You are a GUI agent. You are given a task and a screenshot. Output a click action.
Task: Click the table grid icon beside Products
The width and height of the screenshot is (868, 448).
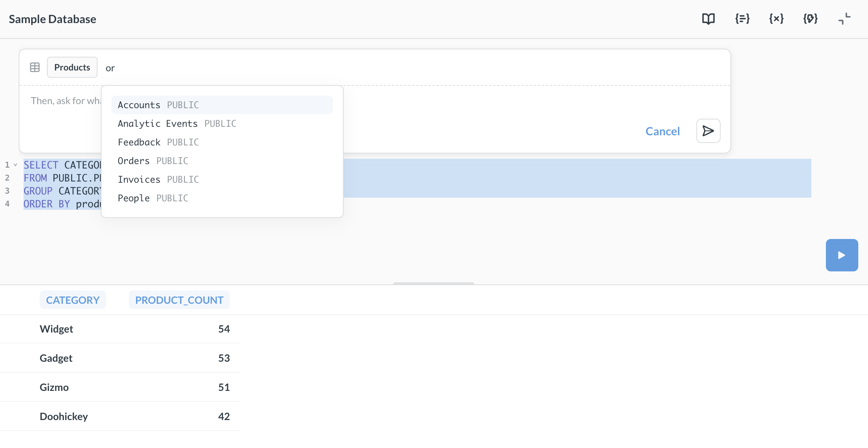(35, 67)
